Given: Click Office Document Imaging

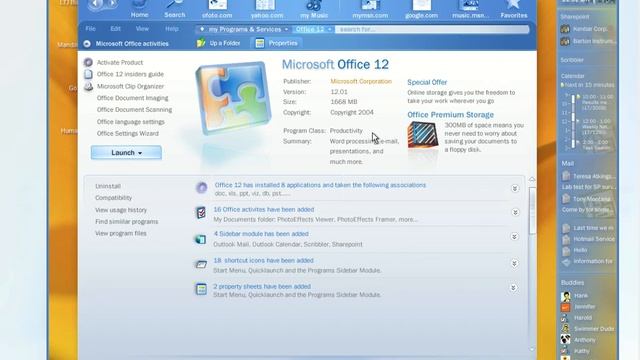Looking at the screenshot, I should 132,98.
